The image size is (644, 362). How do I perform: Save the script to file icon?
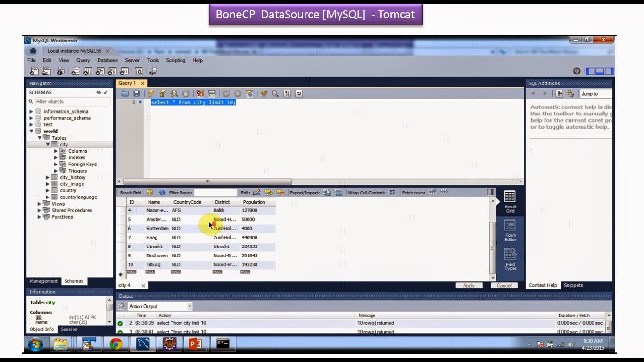click(136, 93)
